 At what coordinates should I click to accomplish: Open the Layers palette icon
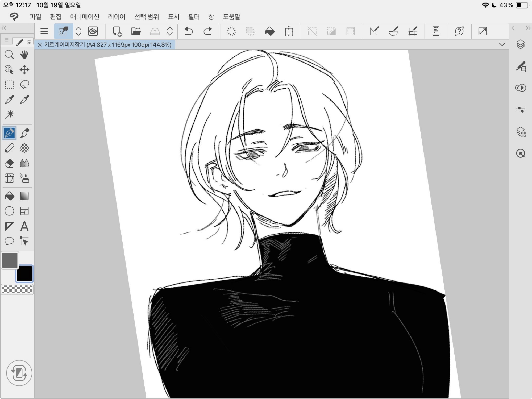(521, 44)
